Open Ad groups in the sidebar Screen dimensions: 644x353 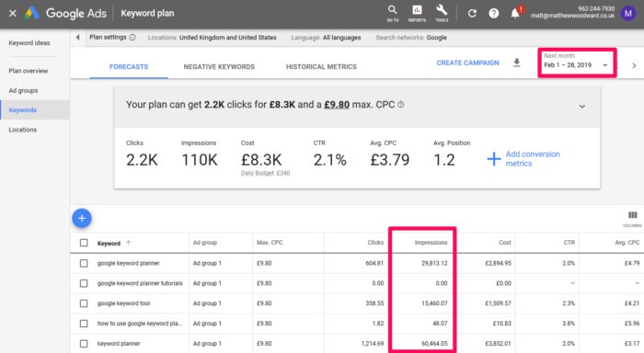tap(23, 90)
